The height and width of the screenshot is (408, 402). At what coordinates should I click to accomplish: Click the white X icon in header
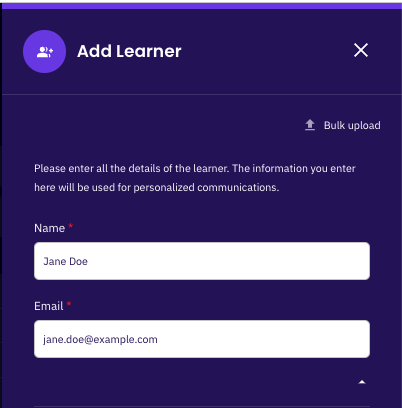(x=361, y=50)
